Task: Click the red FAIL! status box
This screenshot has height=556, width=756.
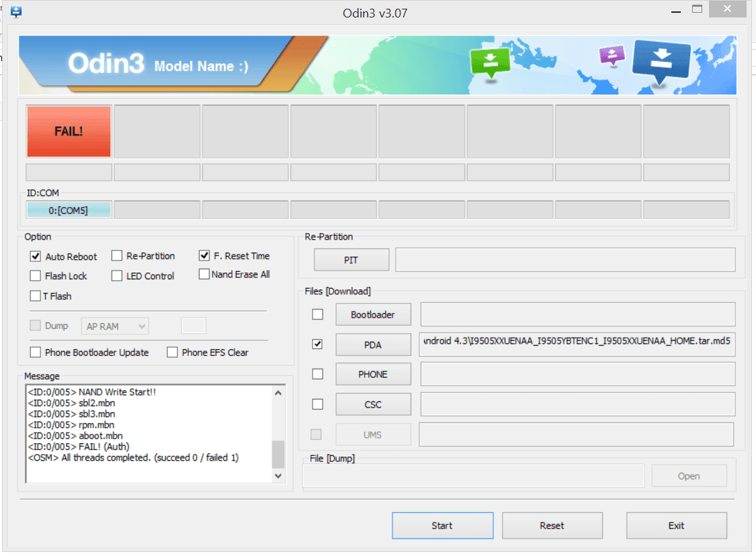Action: (x=69, y=132)
